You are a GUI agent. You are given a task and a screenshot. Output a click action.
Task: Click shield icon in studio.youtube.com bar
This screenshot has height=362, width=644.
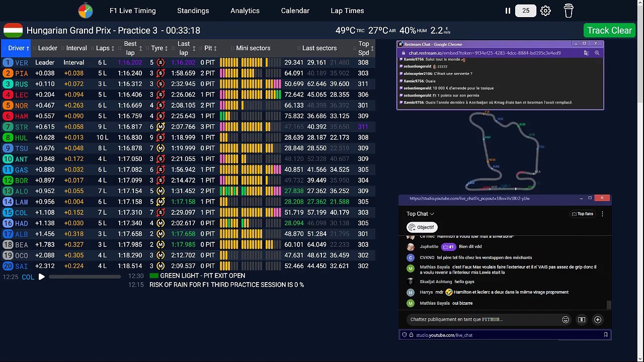click(x=404, y=335)
